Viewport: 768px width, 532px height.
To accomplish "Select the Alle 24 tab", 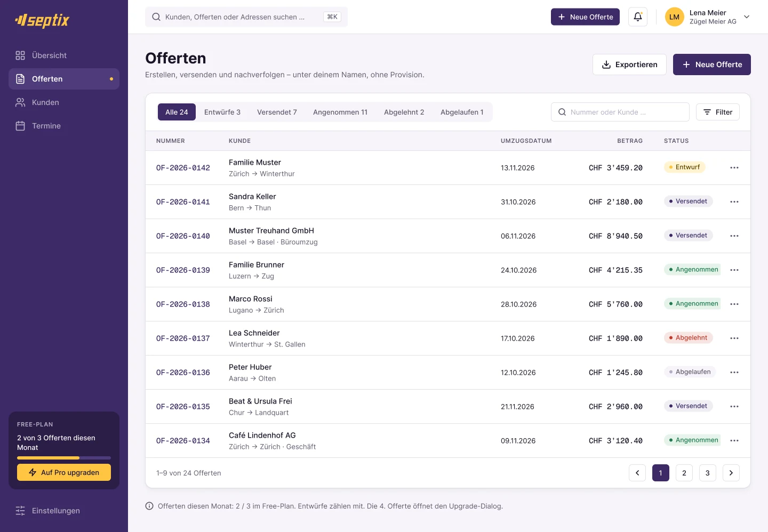I will [177, 112].
